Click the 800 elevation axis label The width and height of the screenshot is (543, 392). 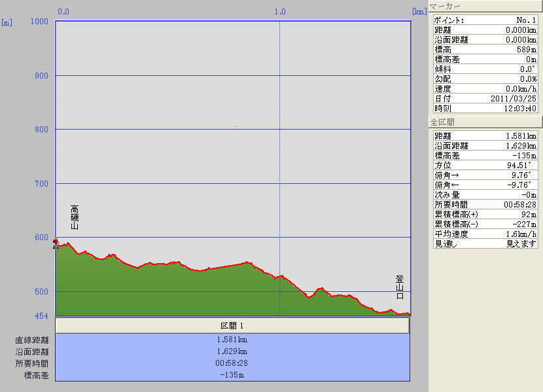(42, 130)
